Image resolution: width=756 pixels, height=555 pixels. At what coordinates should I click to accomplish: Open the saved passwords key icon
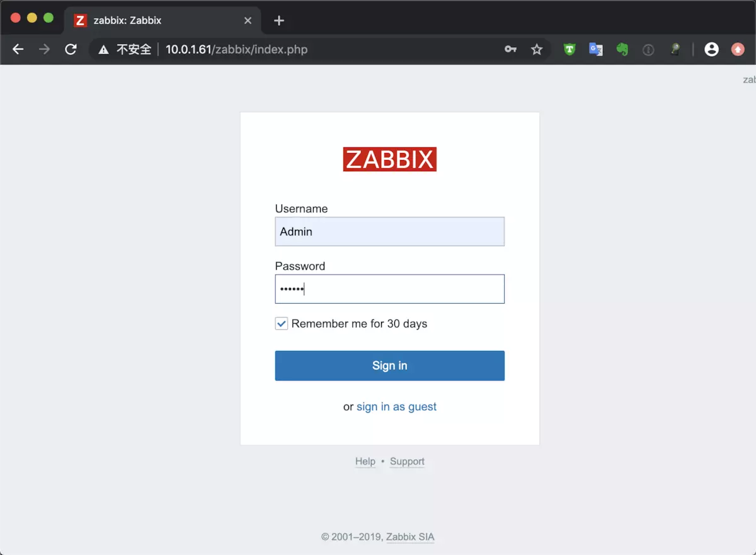(x=510, y=49)
